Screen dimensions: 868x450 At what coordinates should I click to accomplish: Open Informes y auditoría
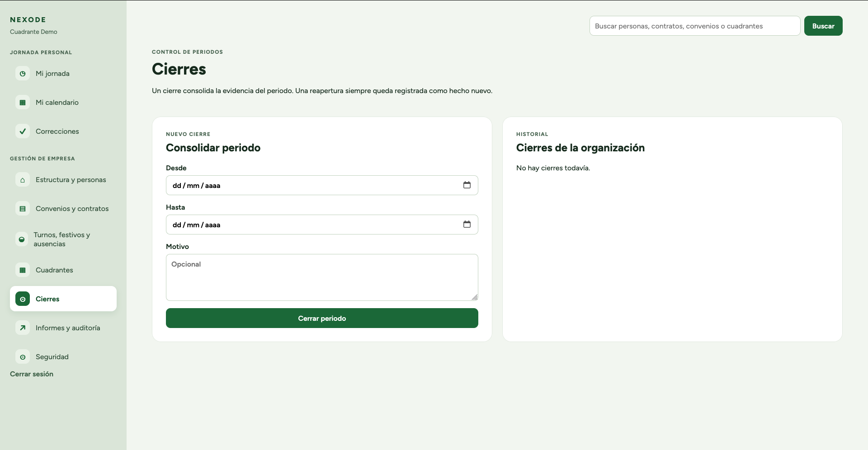click(63, 328)
